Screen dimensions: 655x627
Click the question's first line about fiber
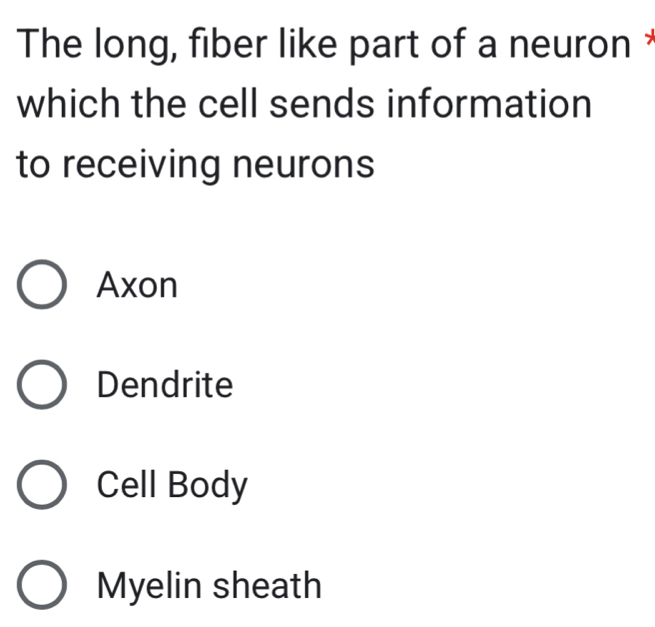point(323,45)
